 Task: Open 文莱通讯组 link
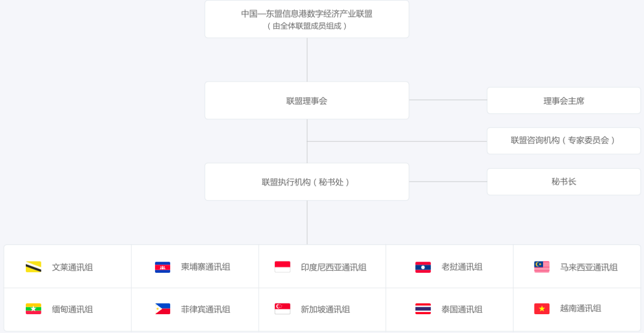(72, 267)
